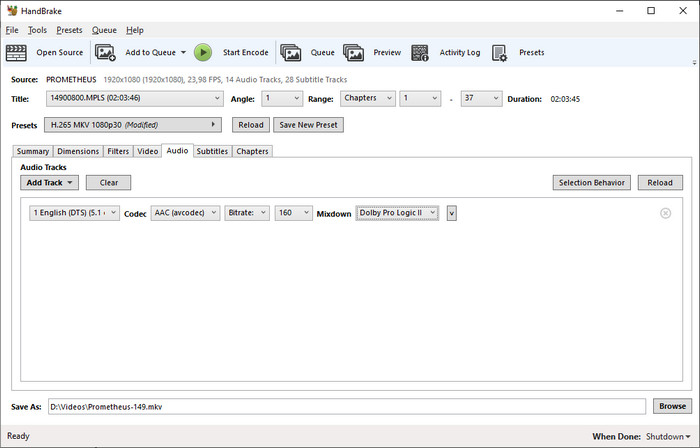Open the audio source track dropdown English DTS

(x=75, y=213)
